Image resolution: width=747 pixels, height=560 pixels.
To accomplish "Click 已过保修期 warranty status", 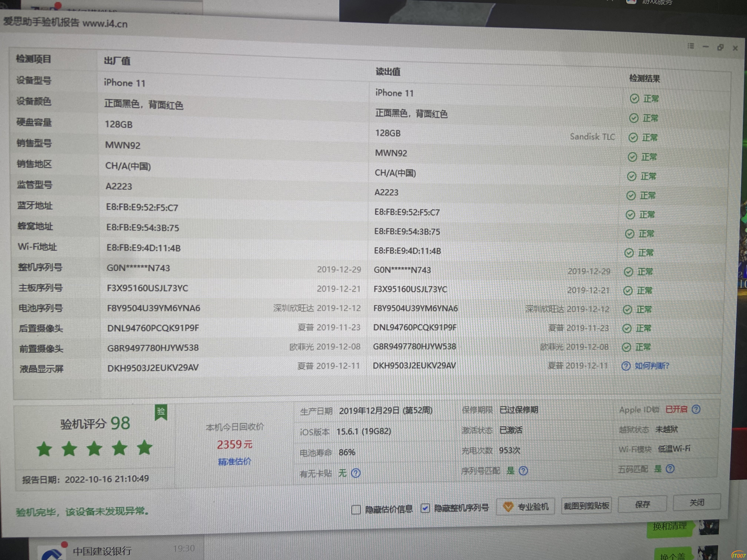I will click(519, 410).
